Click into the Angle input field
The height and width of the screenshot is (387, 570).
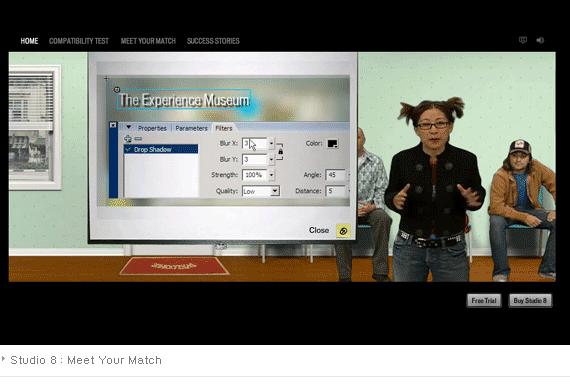(336, 175)
